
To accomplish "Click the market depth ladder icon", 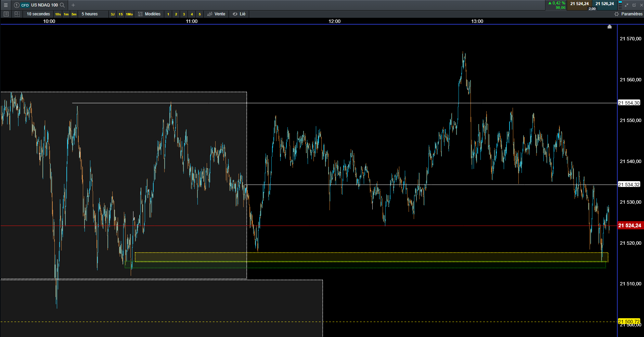I will coord(620,4).
